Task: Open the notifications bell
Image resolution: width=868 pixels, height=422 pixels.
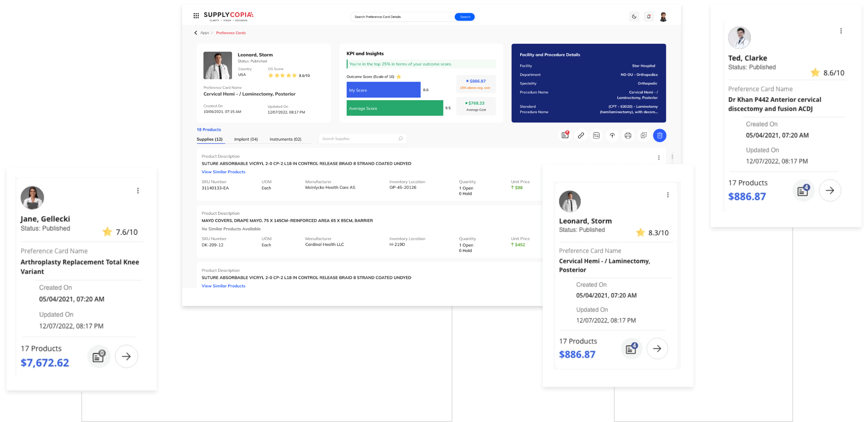Action: tap(649, 17)
